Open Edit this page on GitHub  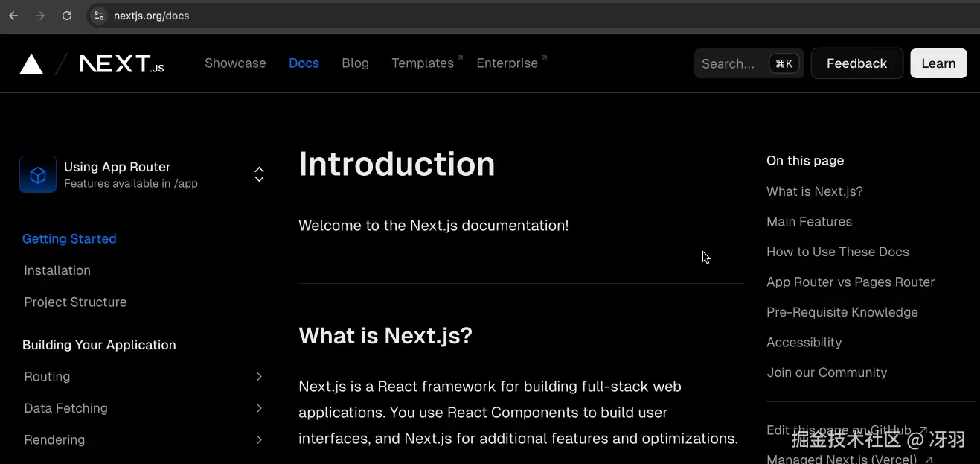(x=847, y=430)
